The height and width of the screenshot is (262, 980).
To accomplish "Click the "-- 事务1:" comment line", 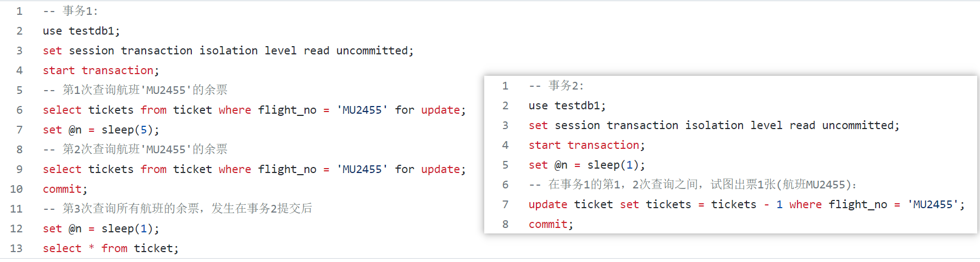I will point(70,11).
